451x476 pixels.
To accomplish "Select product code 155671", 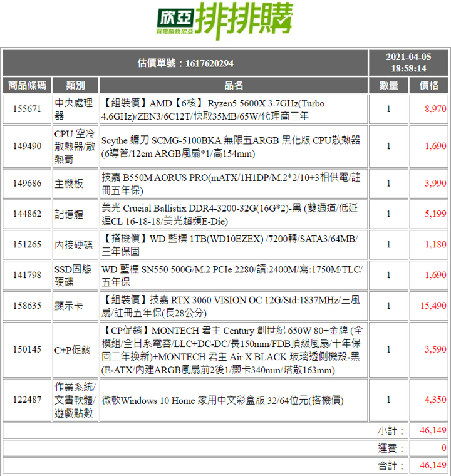I will coord(27,109).
